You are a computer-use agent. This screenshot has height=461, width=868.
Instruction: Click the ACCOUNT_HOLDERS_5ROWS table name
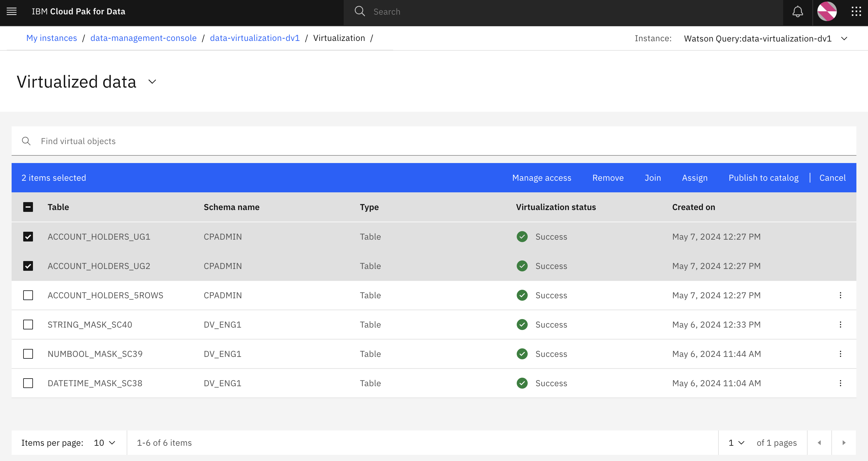[105, 295]
